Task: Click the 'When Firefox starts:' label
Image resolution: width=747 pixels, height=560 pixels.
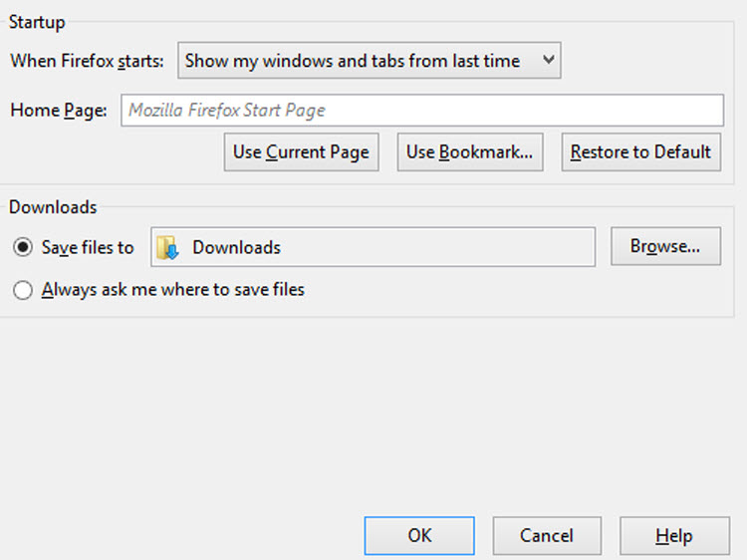Action: pos(87,61)
